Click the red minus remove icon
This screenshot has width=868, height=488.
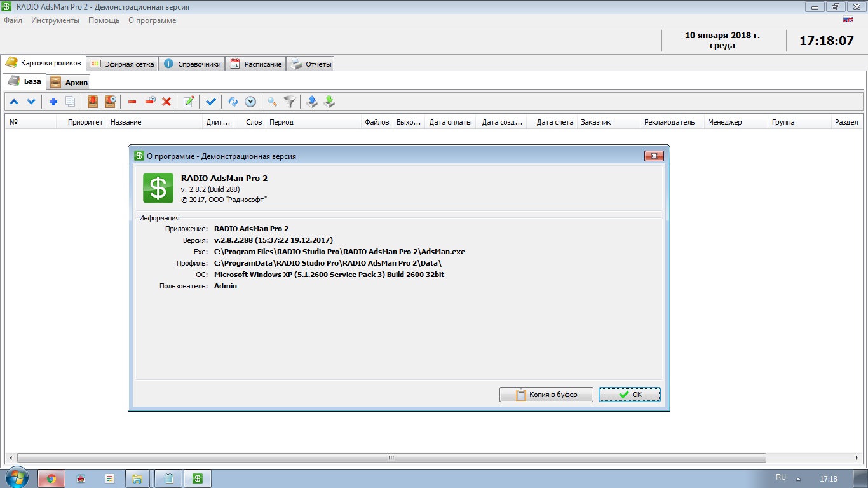point(132,102)
